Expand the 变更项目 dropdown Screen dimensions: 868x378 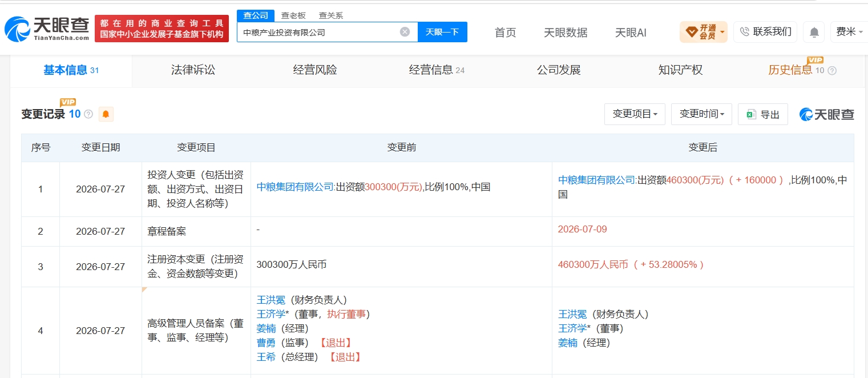pyautogui.click(x=635, y=114)
